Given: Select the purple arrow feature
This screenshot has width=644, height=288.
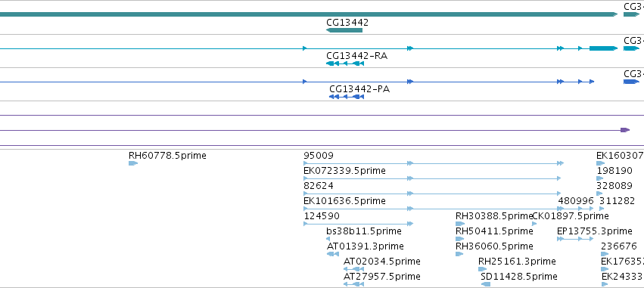Looking at the screenshot, I should tap(625, 130).
